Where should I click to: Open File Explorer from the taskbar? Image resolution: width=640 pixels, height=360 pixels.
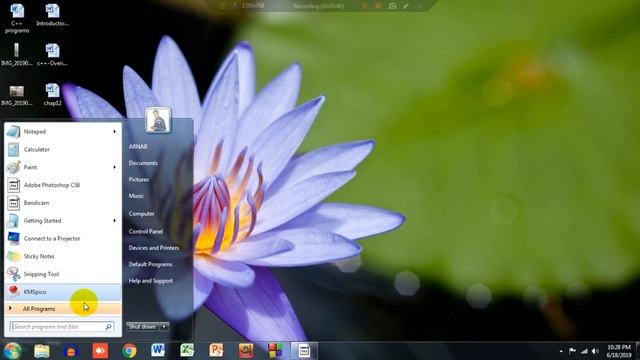point(42,351)
